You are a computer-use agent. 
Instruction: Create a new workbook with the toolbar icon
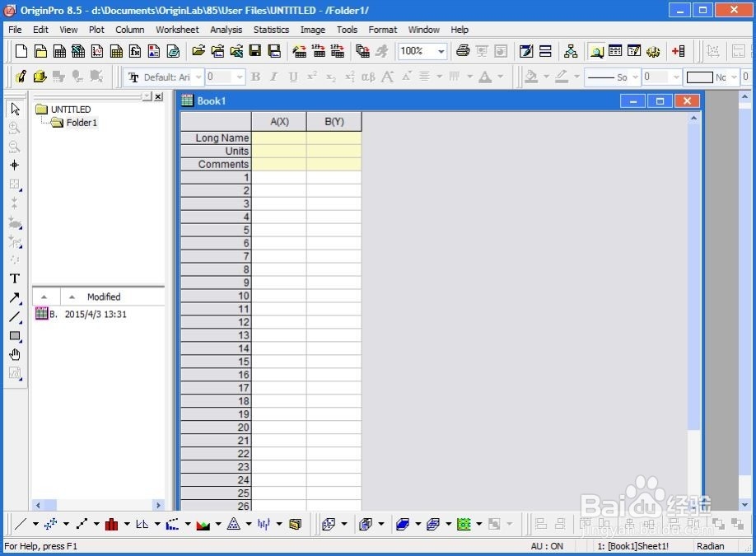60,51
